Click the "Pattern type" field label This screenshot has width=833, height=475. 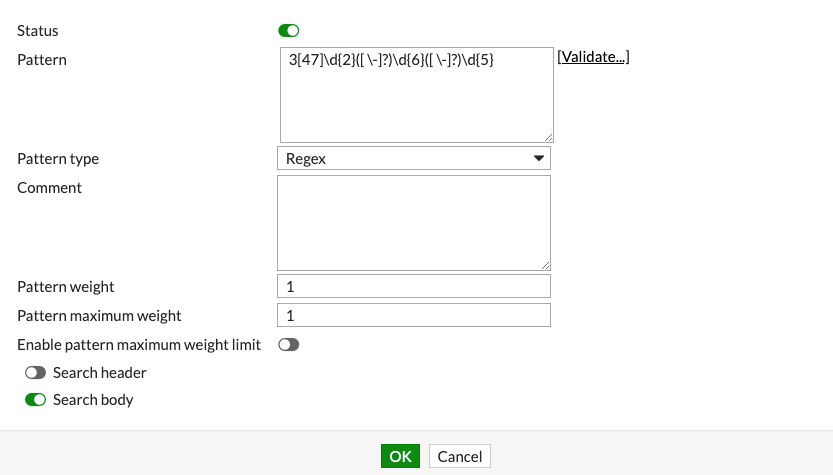(x=58, y=159)
